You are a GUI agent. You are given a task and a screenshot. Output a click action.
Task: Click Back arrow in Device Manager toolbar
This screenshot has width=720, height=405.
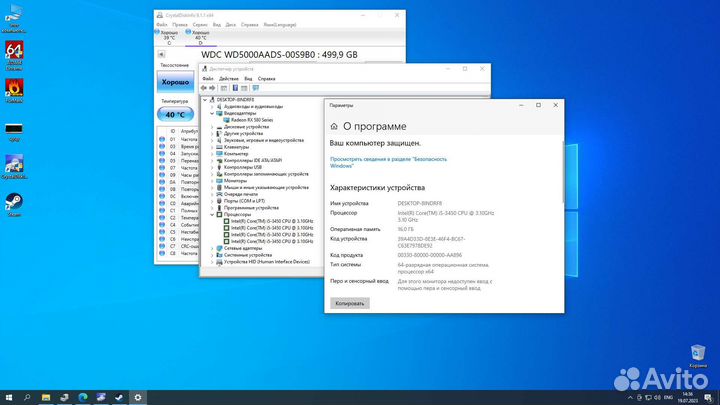click(x=204, y=88)
